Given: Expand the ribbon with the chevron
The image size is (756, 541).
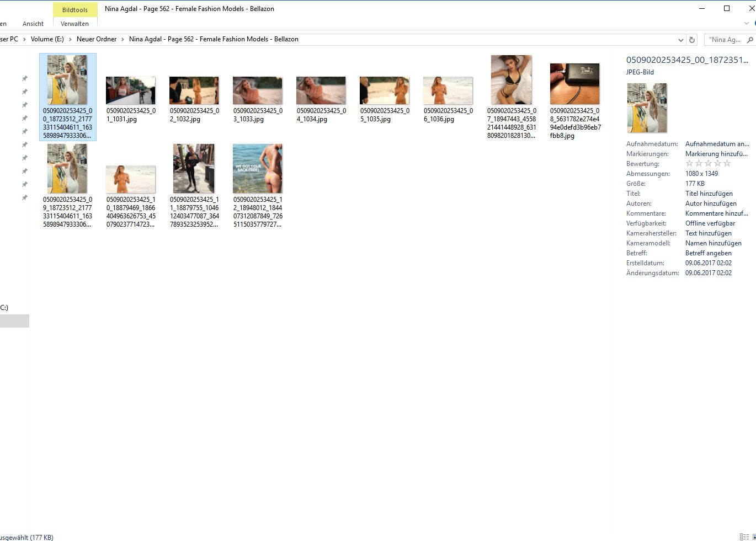Looking at the screenshot, I should [747, 24].
